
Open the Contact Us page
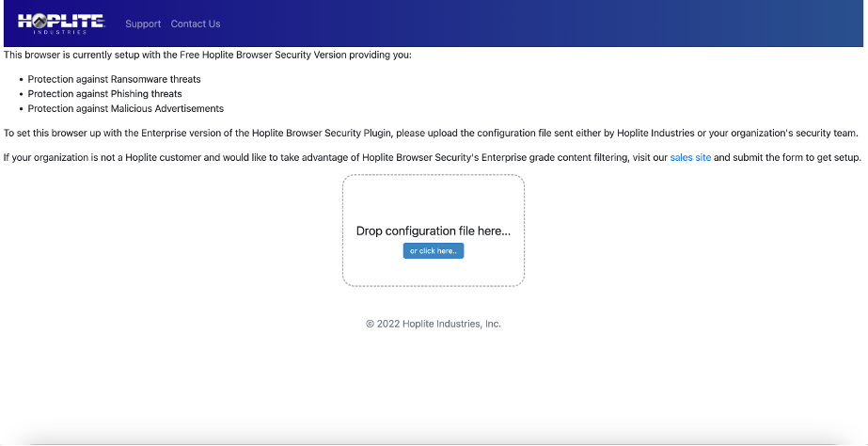click(x=196, y=24)
